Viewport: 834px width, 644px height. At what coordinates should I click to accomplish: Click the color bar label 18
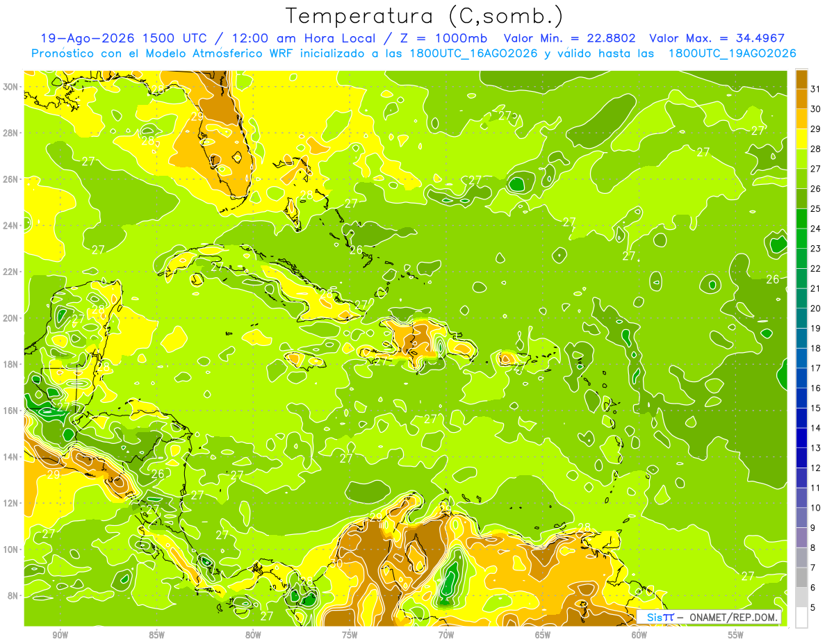pos(816,348)
